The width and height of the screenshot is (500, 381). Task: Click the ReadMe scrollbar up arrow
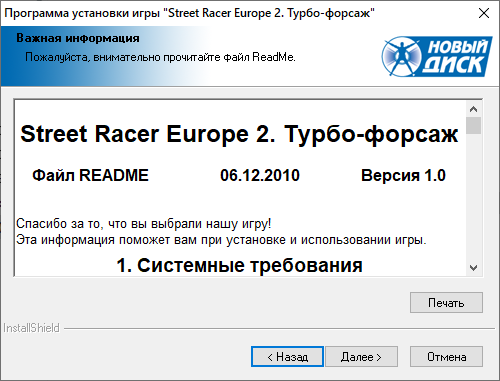point(473,109)
